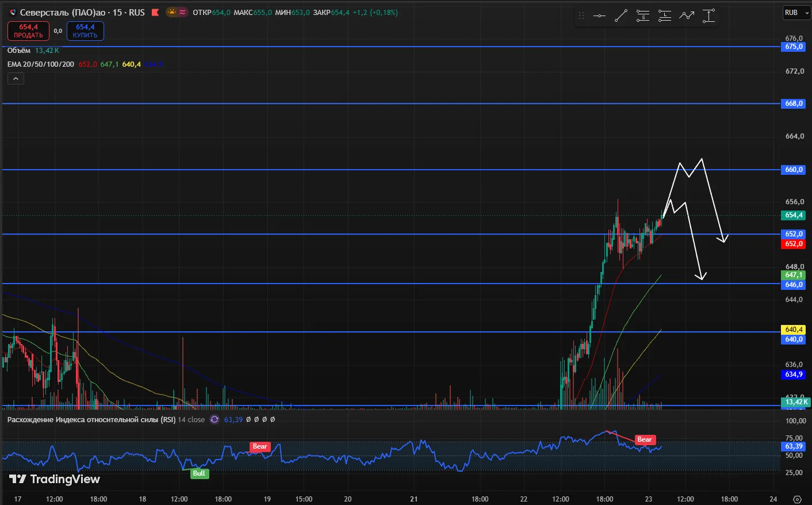The width and height of the screenshot is (812, 505).
Task: Click the red 652,0 EMA price label
Action: coord(794,244)
